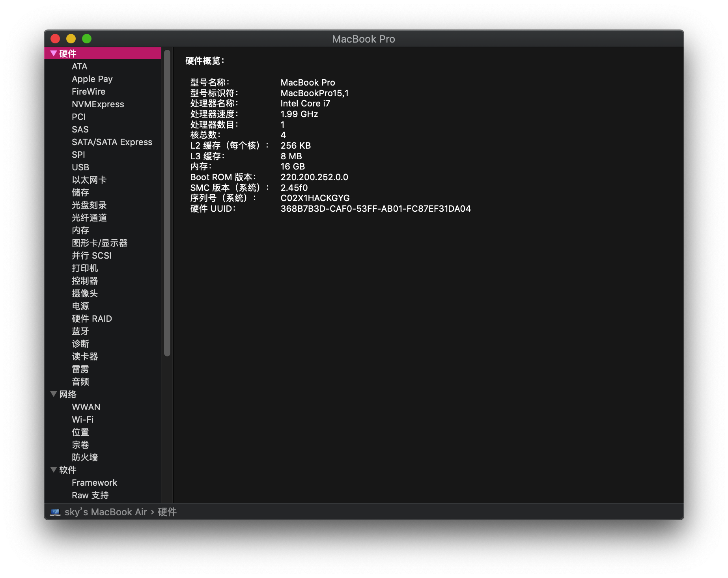728x578 pixels.
Task: Click the 硬件概览 heading
Action: tap(205, 61)
